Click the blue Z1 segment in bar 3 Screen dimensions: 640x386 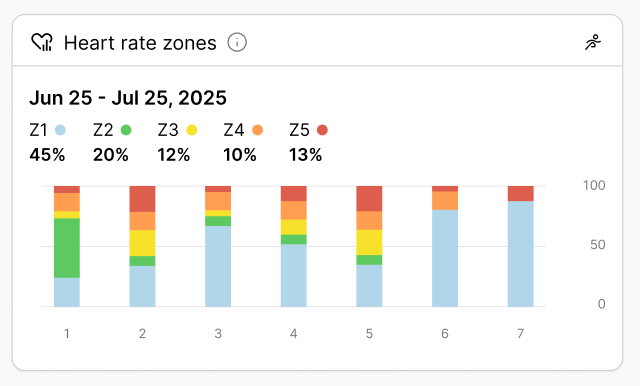tap(218, 266)
